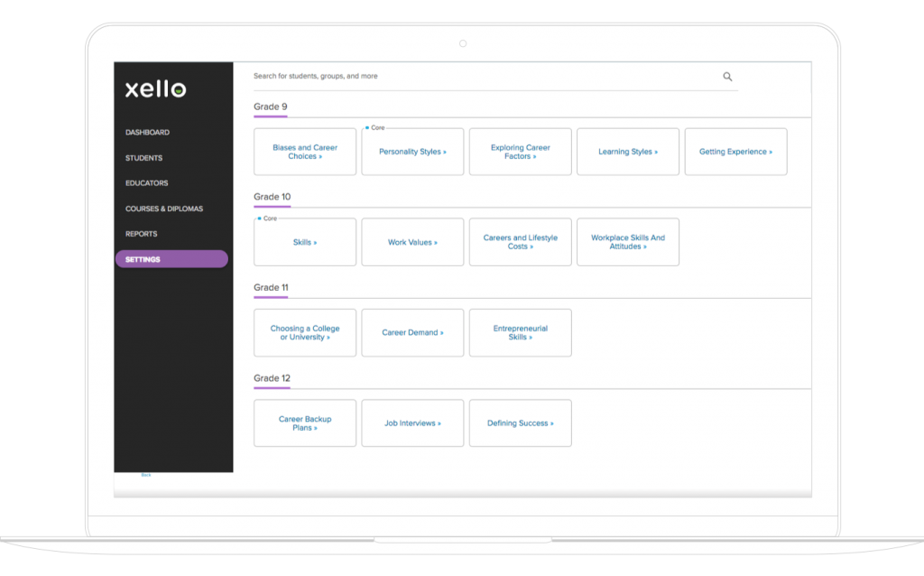Open the Dashboard from the sidebar

coord(147,132)
